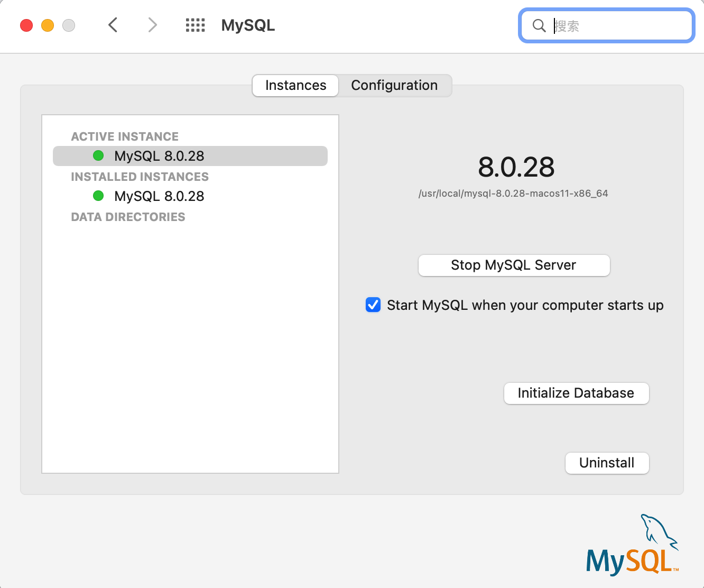The width and height of the screenshot is (704, 588).
Task: Click the large 8.0.28 version number
Action: pos(516,167)
